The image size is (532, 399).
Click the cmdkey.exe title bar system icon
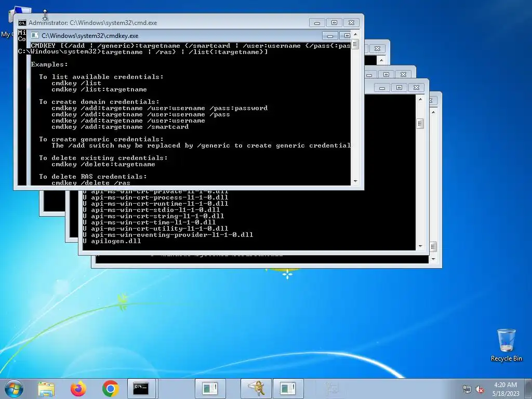[x=35, y=36]
